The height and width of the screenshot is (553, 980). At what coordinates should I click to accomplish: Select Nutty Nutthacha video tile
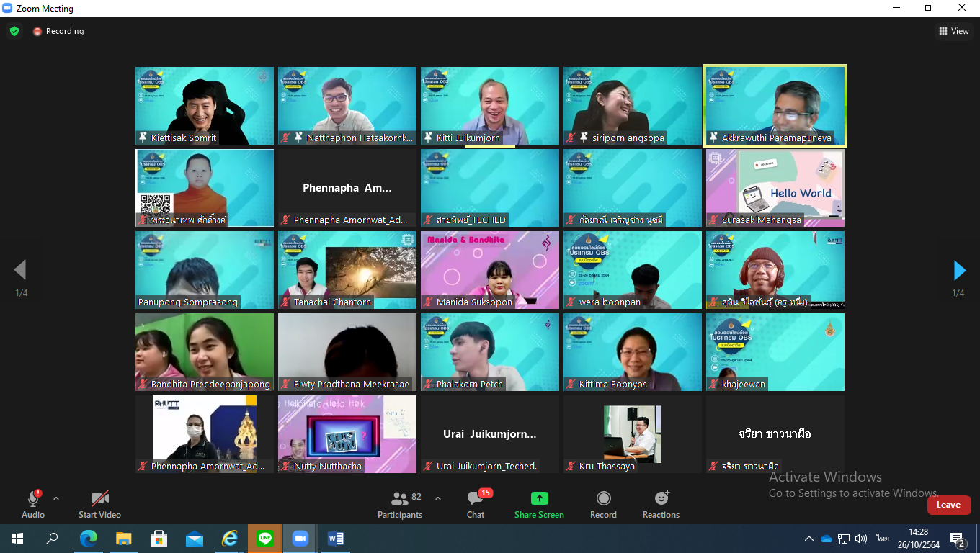(x=347, y=434)
